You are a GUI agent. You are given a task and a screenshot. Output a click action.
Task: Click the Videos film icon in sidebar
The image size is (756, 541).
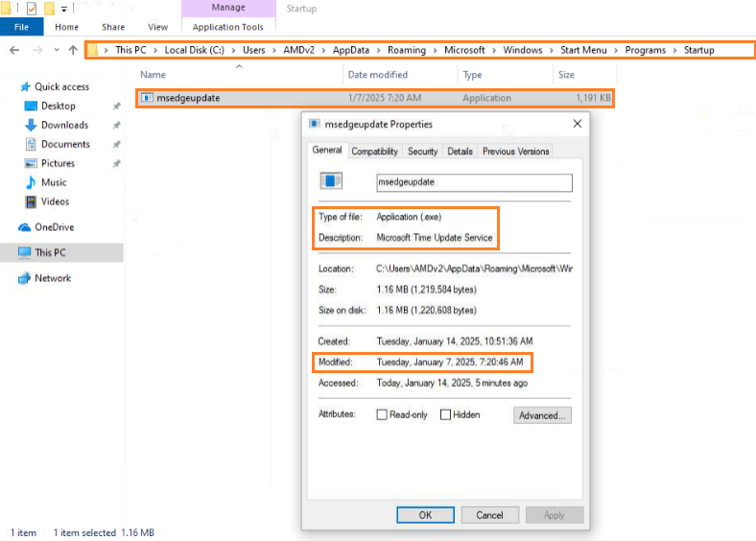(x=31, y=201)
